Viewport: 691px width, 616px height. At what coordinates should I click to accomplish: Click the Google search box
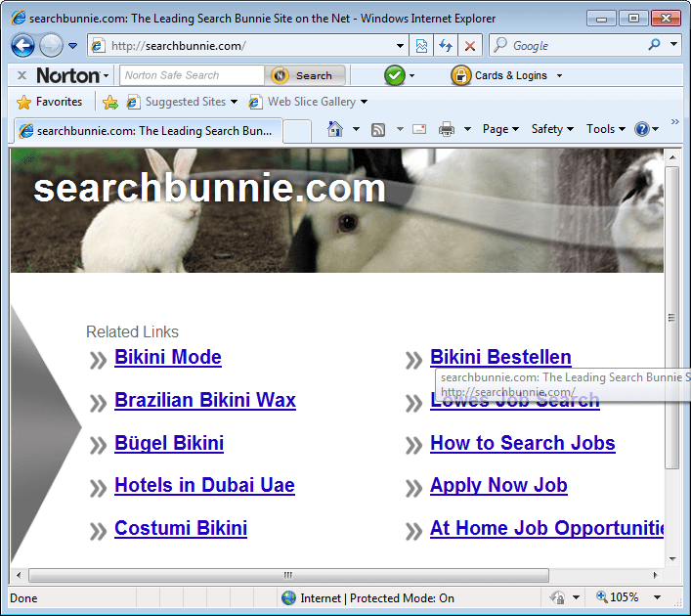pyautogui.click(x=569, y=45)
